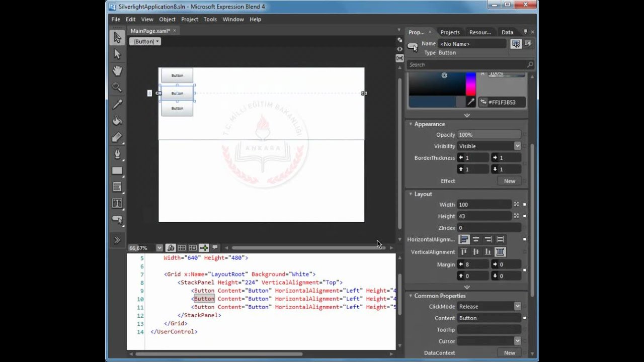Open the zoom percentage dropdown

click(x=159, y=248)
